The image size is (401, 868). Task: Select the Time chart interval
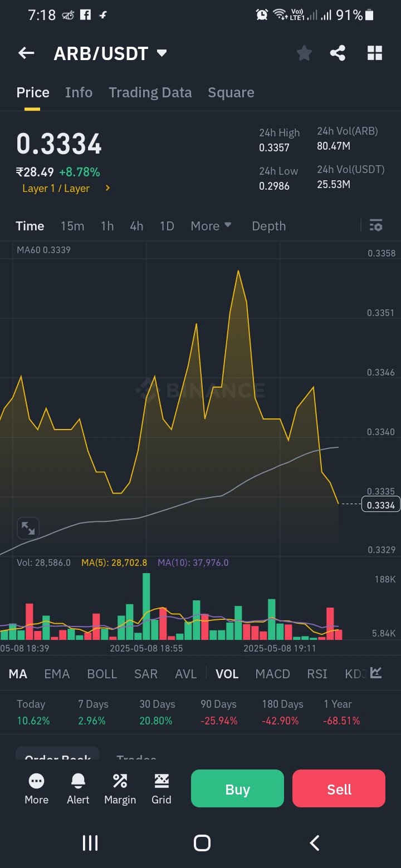click(30, 226)
